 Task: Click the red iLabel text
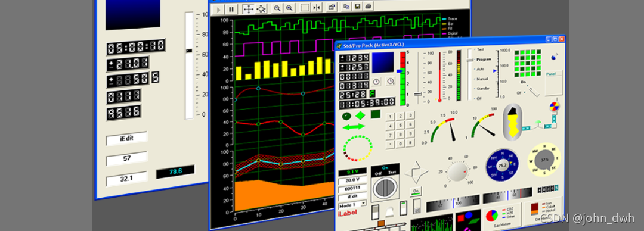[347, 213]
